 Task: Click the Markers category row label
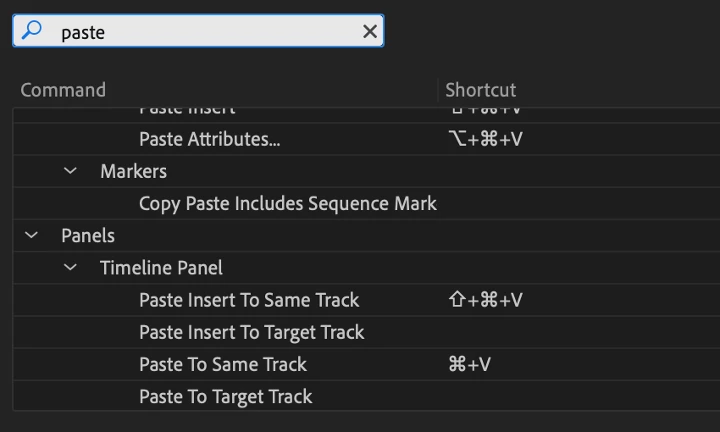133,171
